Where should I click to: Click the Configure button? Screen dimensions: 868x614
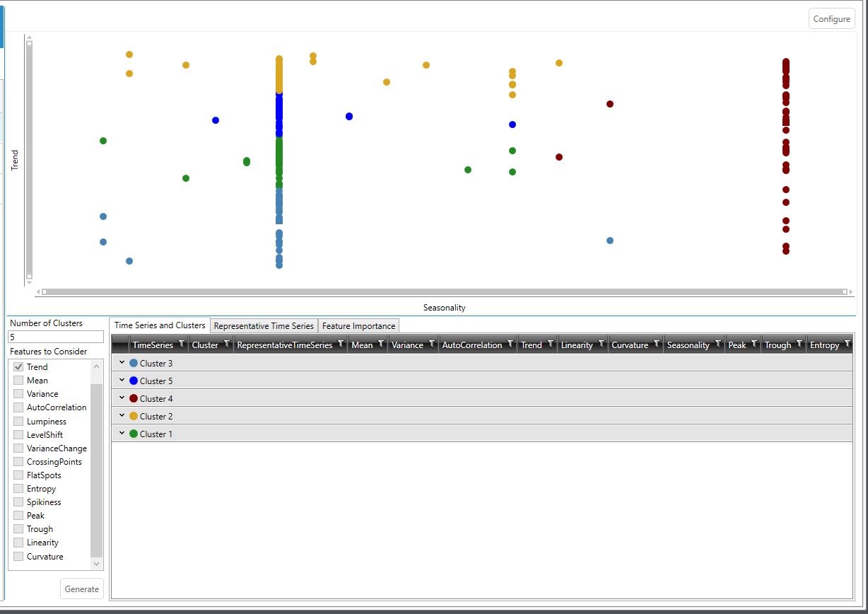[831, 19]
